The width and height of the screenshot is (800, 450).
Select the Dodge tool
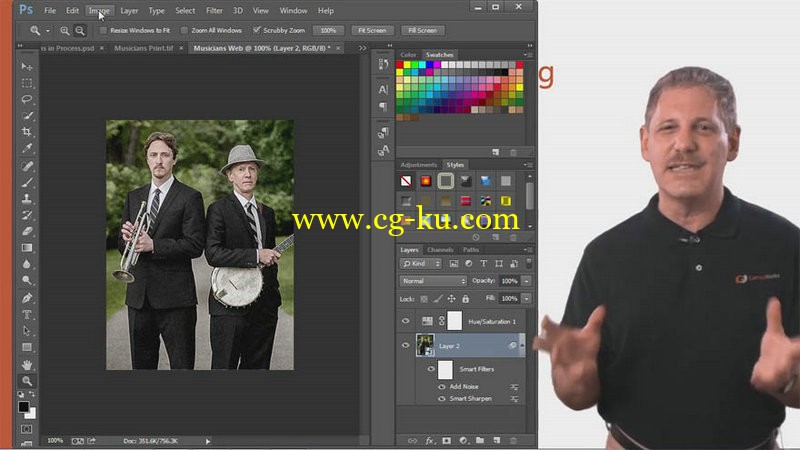click(x=27, y=280)
